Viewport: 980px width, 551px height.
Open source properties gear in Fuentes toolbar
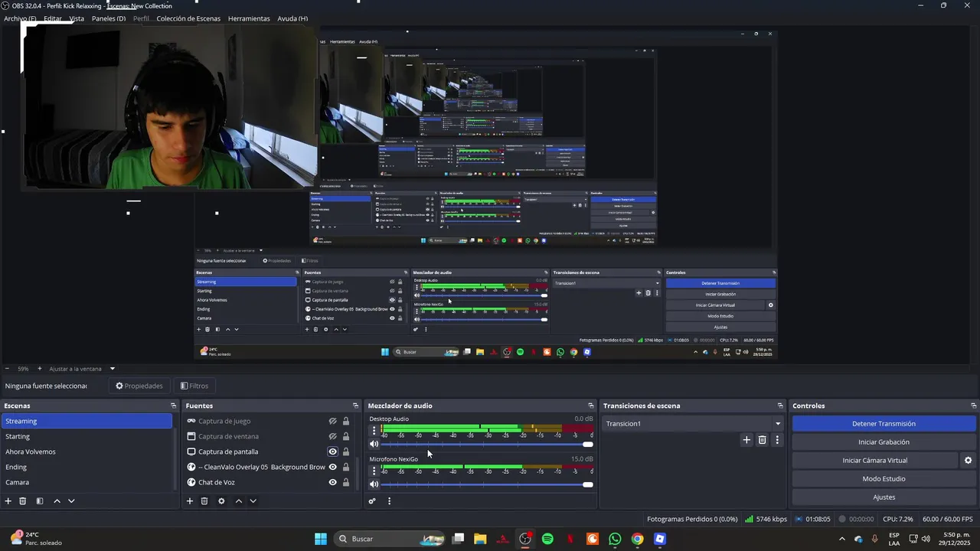tap(221, 501)
